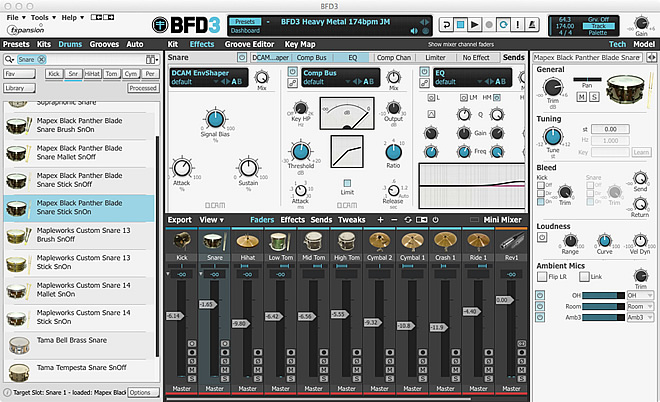
Task: Click the plus add channel icon in mixer toolbar
Action: click(x=381, y=220)
